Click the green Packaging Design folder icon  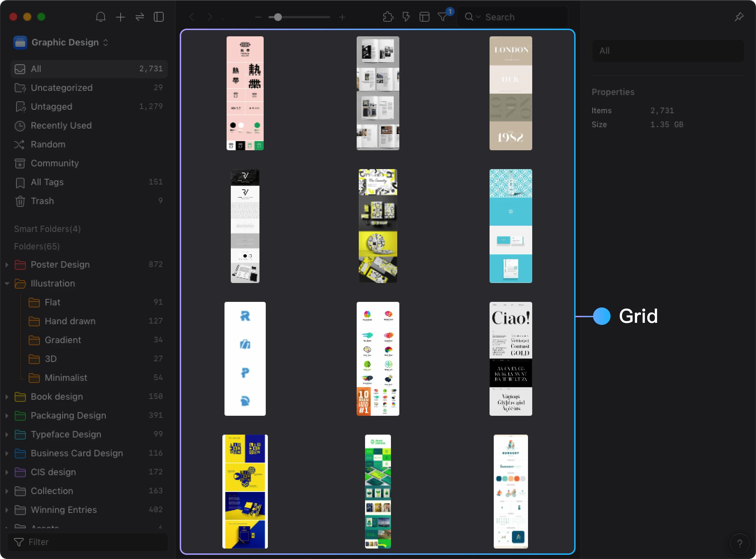pos(20,415)
